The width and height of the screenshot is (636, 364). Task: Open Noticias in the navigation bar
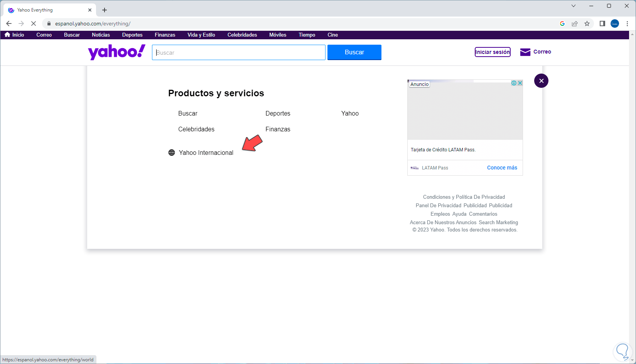(101, 35)
